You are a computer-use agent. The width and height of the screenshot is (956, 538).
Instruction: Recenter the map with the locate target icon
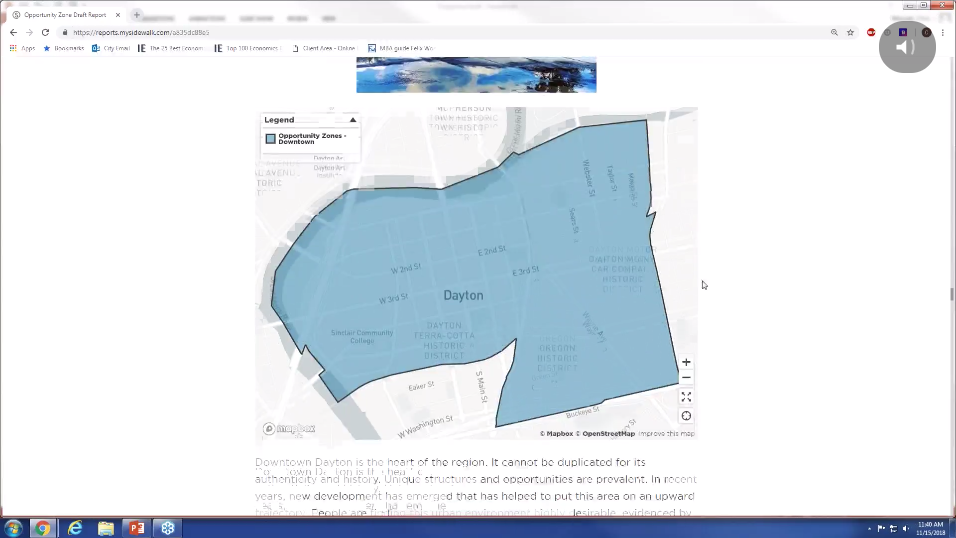point(686,416)
